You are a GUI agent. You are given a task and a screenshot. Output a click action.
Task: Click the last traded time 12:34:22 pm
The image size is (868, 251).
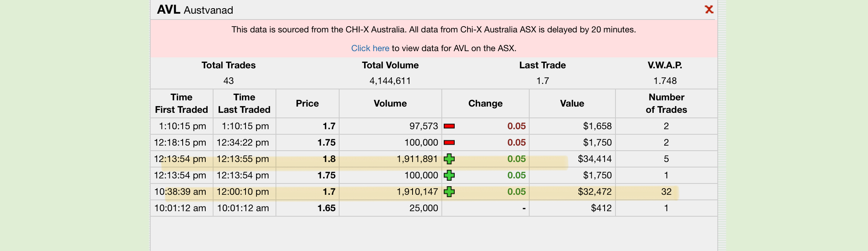point(243,142)
